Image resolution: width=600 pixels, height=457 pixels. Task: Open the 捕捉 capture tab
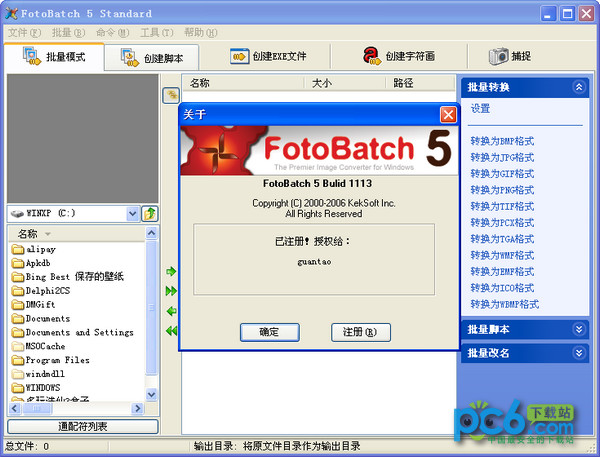[x=510, y=57]
